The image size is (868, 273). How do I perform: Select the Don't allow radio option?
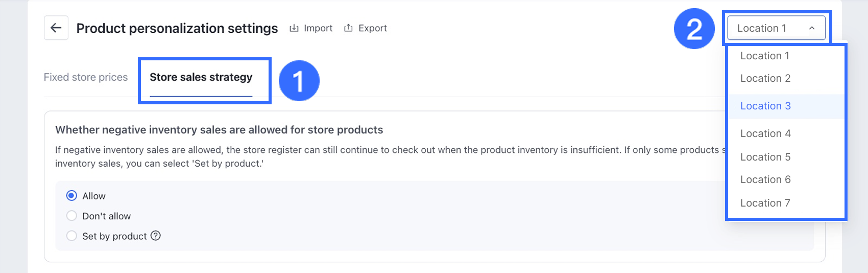72,216
